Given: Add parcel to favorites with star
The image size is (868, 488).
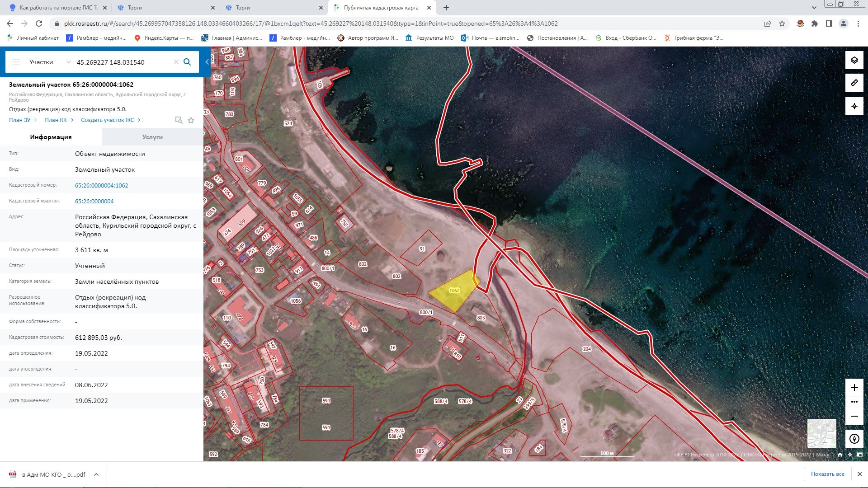Looking at the screenshot, I should click(x=191, y=120).
